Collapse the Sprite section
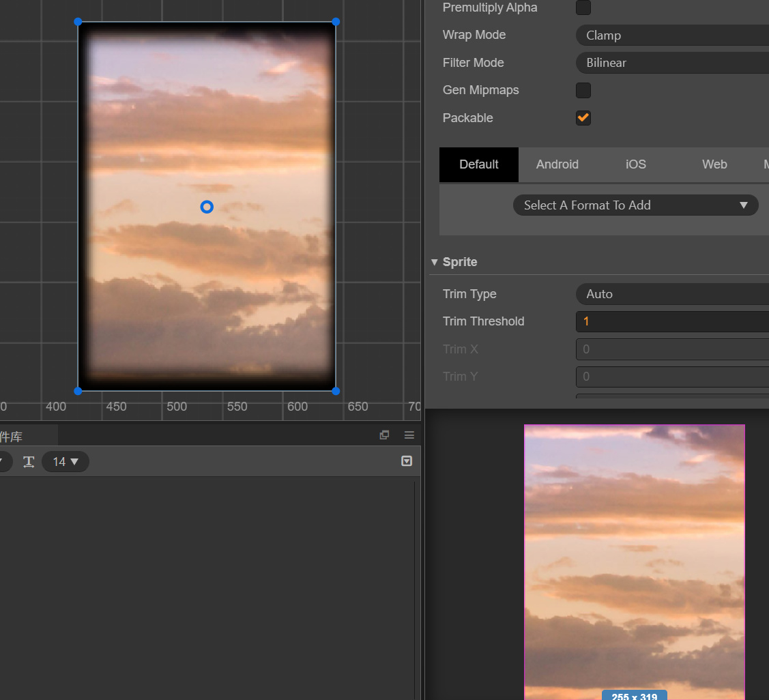The image size is (769, 700). point(435,263)
